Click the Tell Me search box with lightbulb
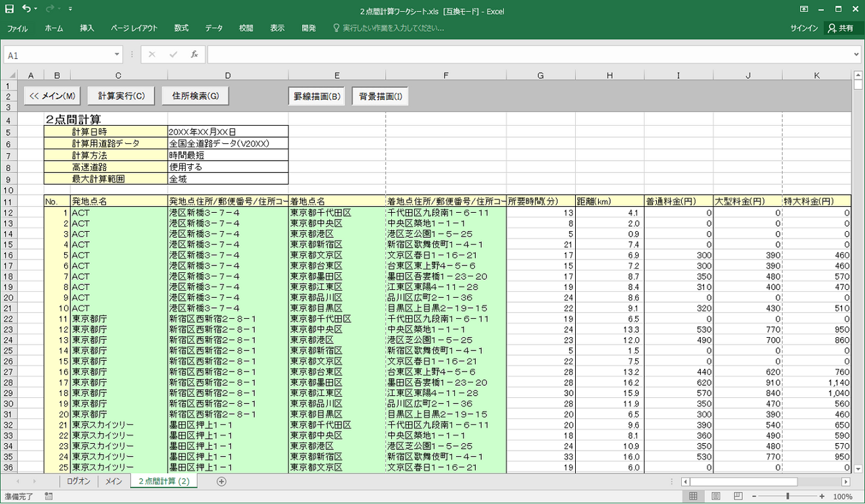Screen dimensions: 865x504 (389, 28)
